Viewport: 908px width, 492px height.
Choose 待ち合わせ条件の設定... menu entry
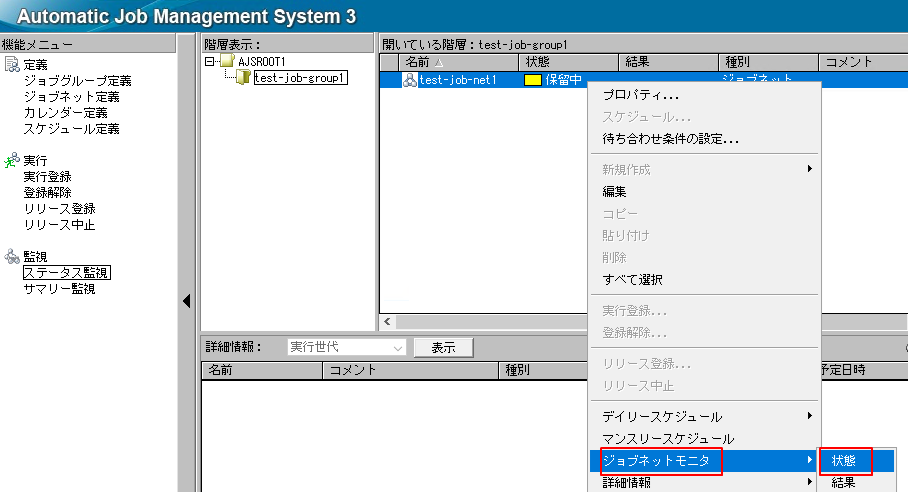pos(705,139)
